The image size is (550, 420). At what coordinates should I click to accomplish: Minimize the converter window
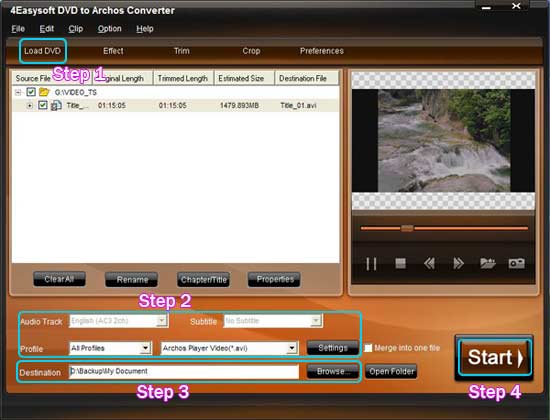(x=486, y=7)
